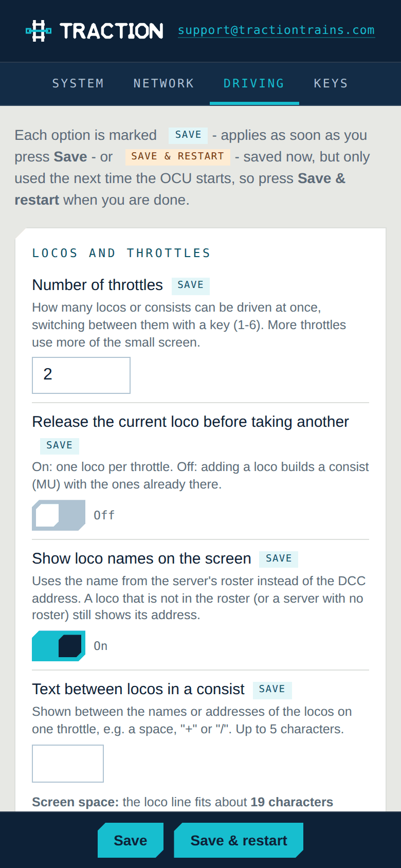Viewport: 401px width, 868px height.
Task: Select the Driving tab
Action: pos(254,83)
